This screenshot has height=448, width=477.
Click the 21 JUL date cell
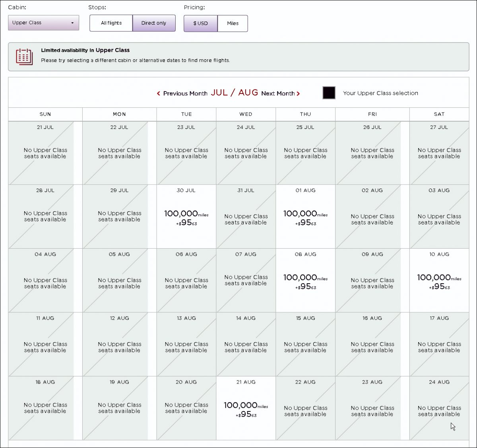click(45, 153)
